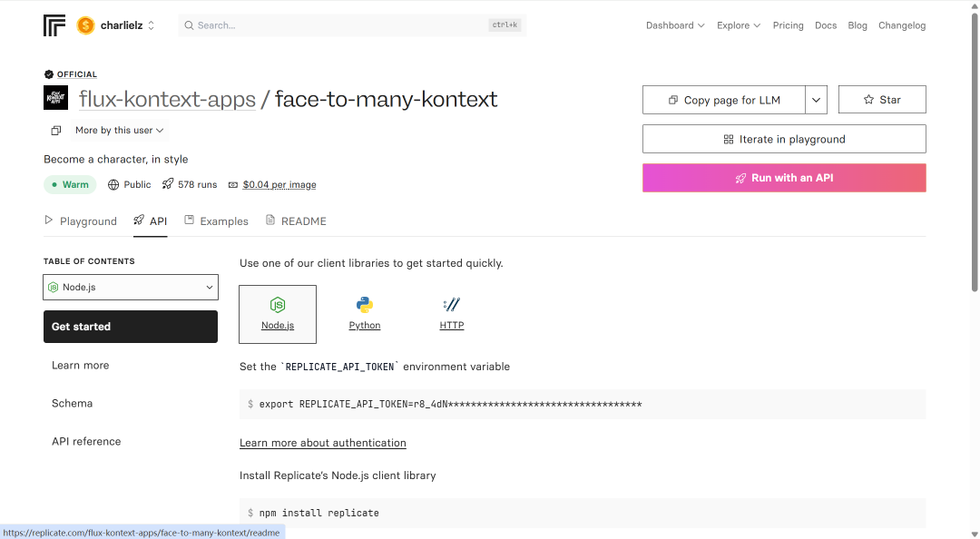Image resolution: width=980 pixels, height=539 pixels.
Task: Click the Public globe icon
Action: click(x=113, y=184)
